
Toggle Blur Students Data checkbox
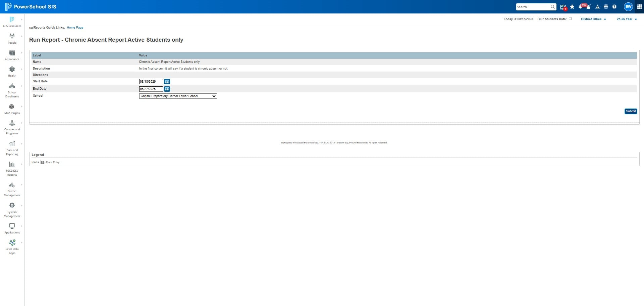click(x=570, y=19)
